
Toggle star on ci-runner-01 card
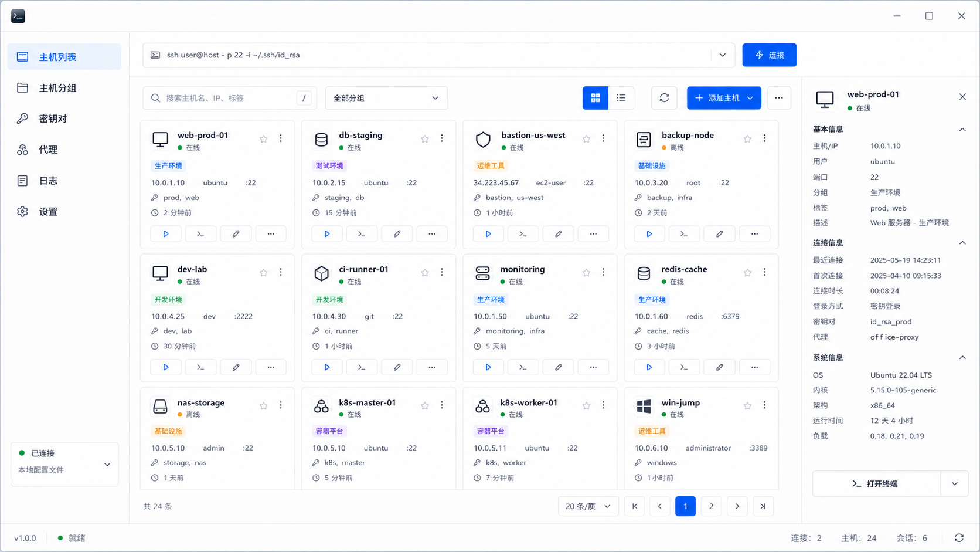point(424,273)
